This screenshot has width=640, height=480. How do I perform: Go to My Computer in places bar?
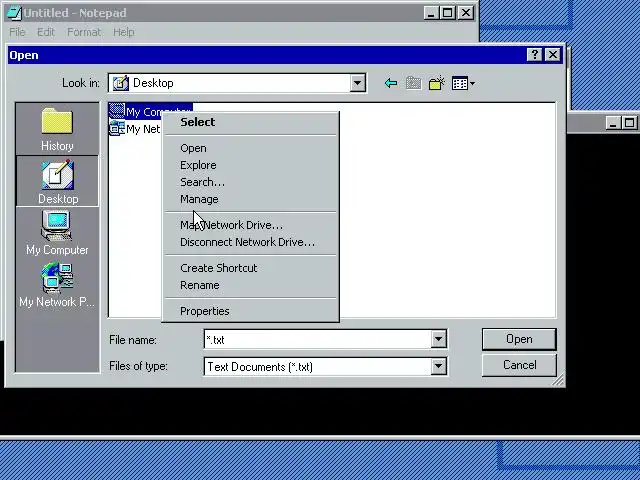[57, 232]
